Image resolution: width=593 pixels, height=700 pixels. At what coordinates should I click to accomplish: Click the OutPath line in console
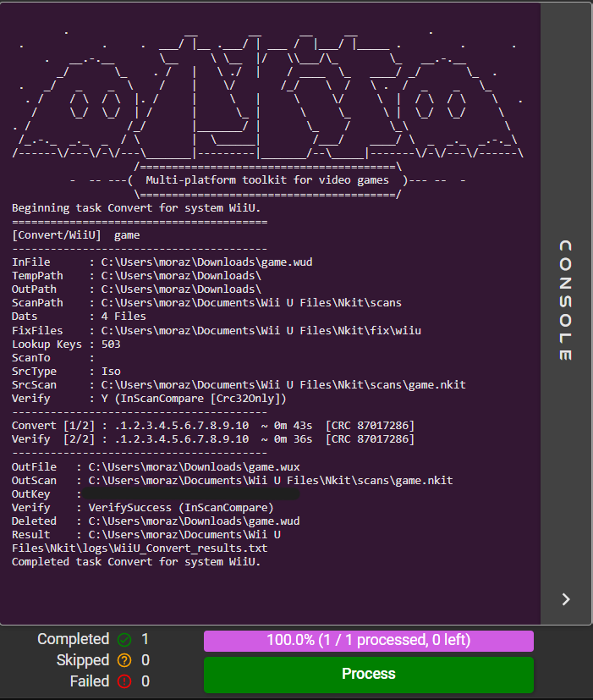[136, 289]
